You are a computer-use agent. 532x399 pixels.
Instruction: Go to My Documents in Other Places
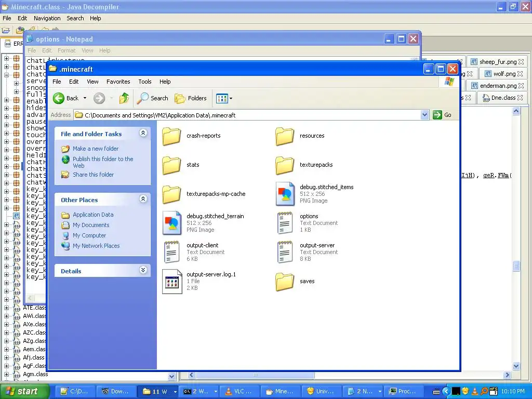tap(91, 225)
